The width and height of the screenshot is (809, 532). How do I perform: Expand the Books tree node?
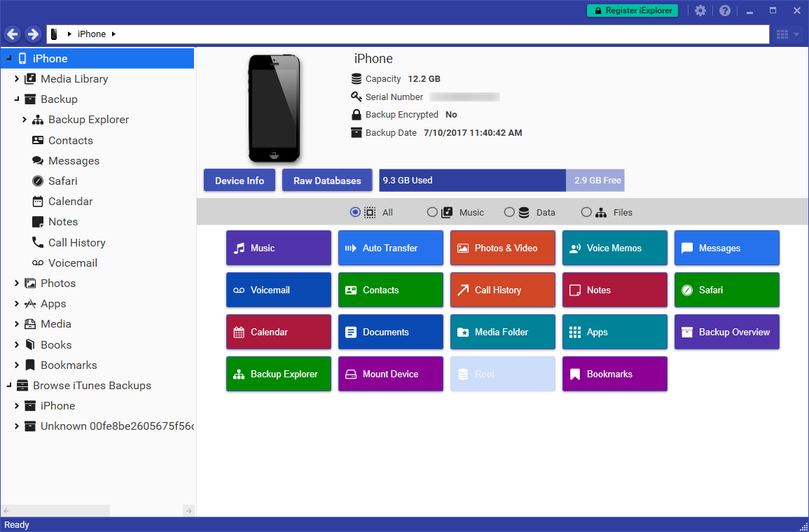point(17,344)
